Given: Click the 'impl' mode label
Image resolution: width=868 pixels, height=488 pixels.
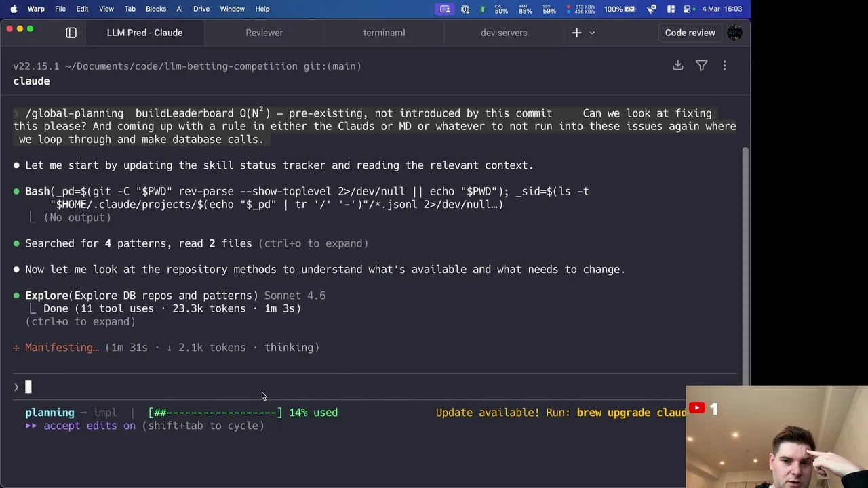Looking at the screenshot, I should 105,413.
